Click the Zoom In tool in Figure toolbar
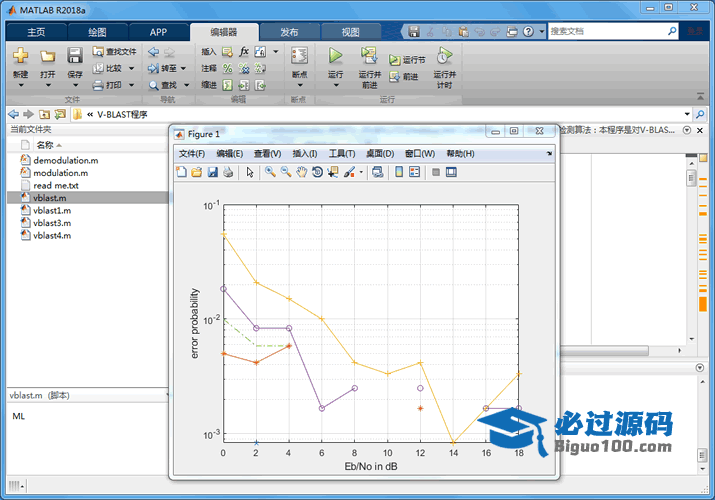This screenshot has height=500, width=715. (x=270, y=172)
